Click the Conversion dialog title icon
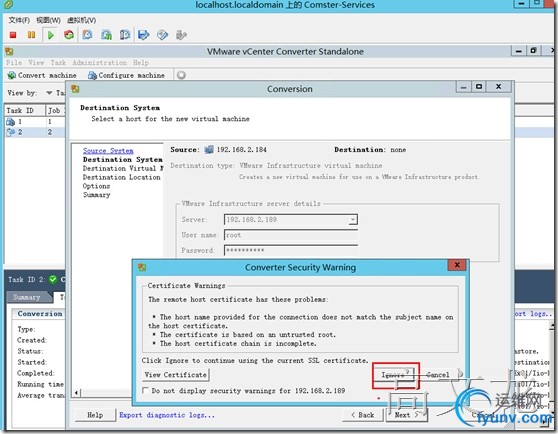Screen dimensions: 558x434 tap(75, 89)
